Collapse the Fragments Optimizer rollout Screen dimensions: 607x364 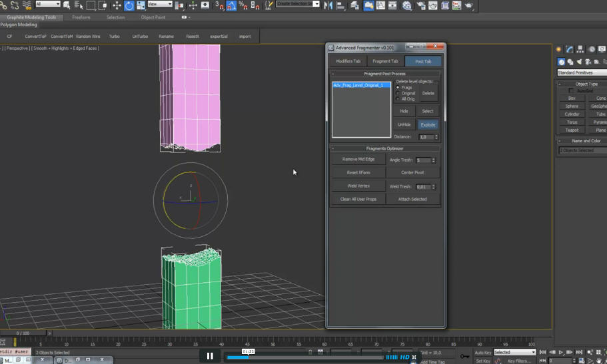pyautogui.click(x=384, y=148)
